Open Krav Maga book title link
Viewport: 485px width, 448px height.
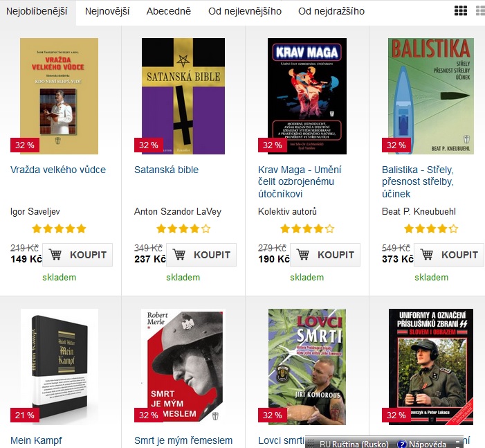click(x=300, y=181)
